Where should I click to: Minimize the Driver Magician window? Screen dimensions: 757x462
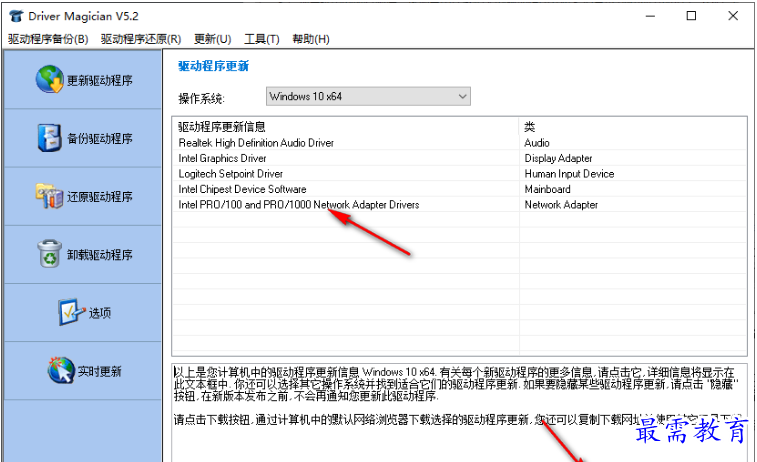pos(650,16)
